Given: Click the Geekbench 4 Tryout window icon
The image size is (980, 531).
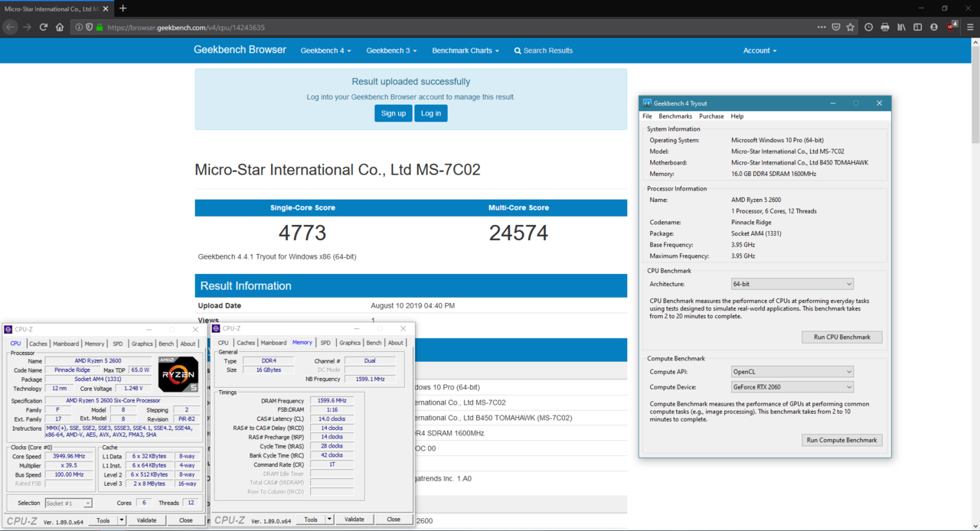Looking at the screenshot, I should pos(647,103).
